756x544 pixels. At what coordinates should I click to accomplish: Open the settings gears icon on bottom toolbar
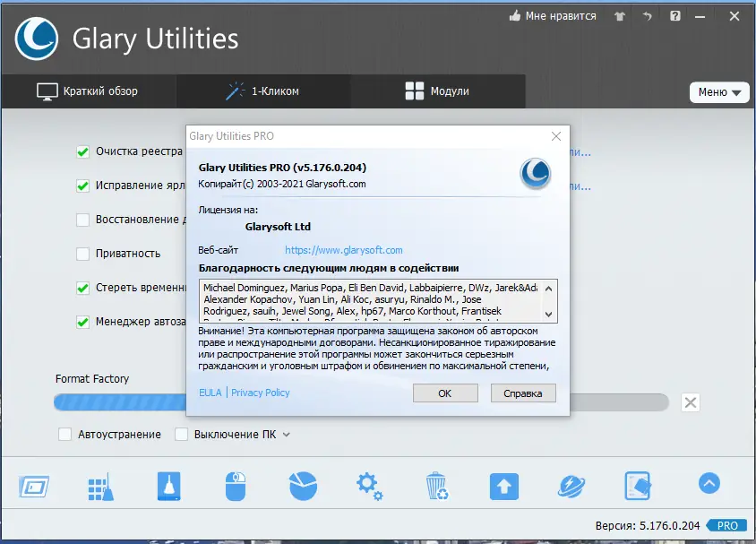pos(369,484)
